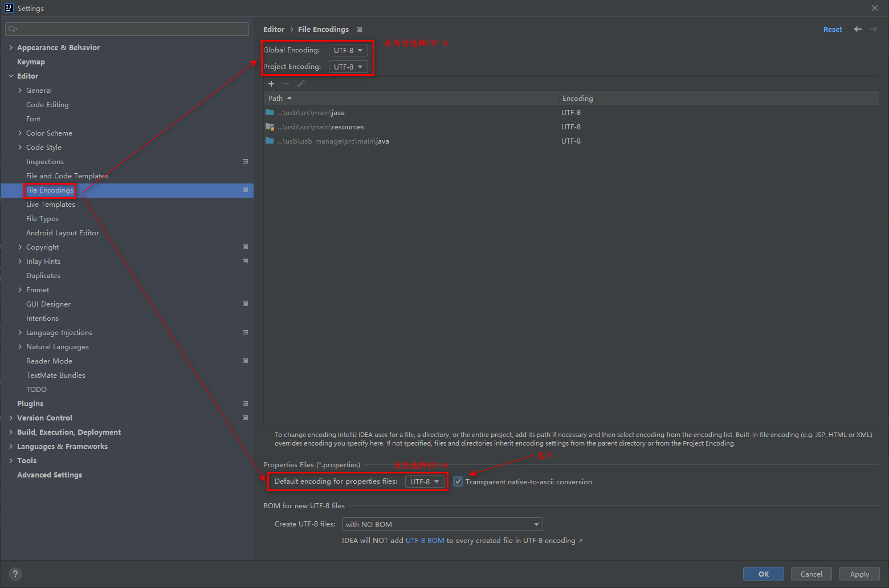Expand Languages & Frameworks section
Screen dimensions: 889x588
(11, 446)
